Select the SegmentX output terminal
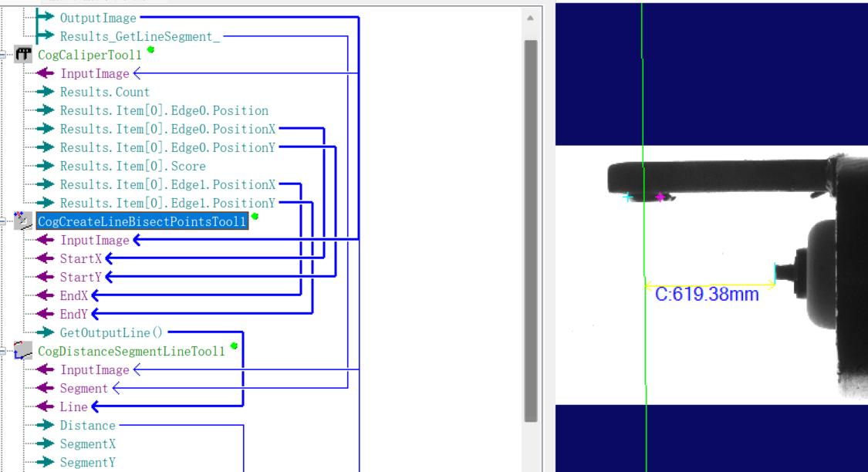The image size is (868, 472). pyautogui.click(x=87, y=443)
